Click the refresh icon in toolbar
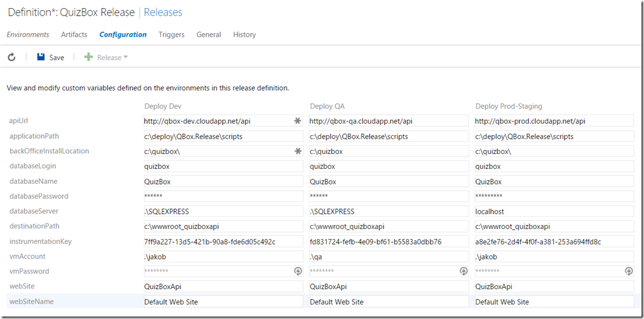The image size is (644, 319). click(11, 58)
